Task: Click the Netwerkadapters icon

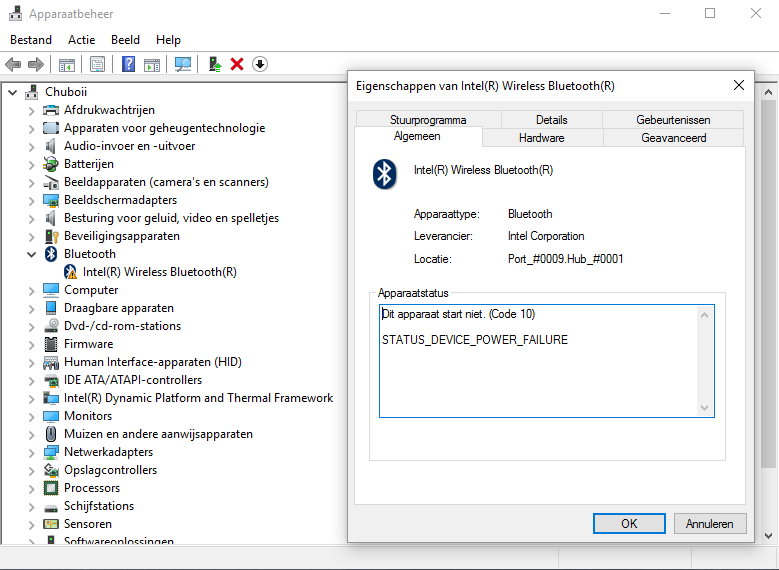Action: [51, 452]
